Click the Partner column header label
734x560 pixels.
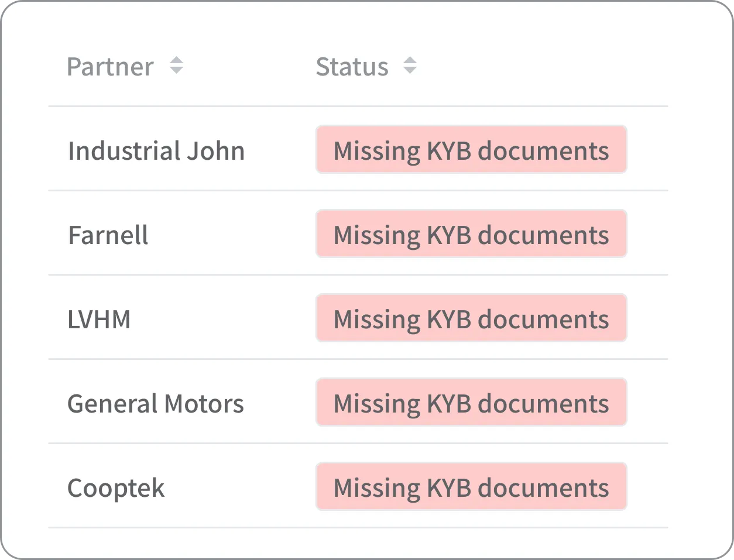111,67
